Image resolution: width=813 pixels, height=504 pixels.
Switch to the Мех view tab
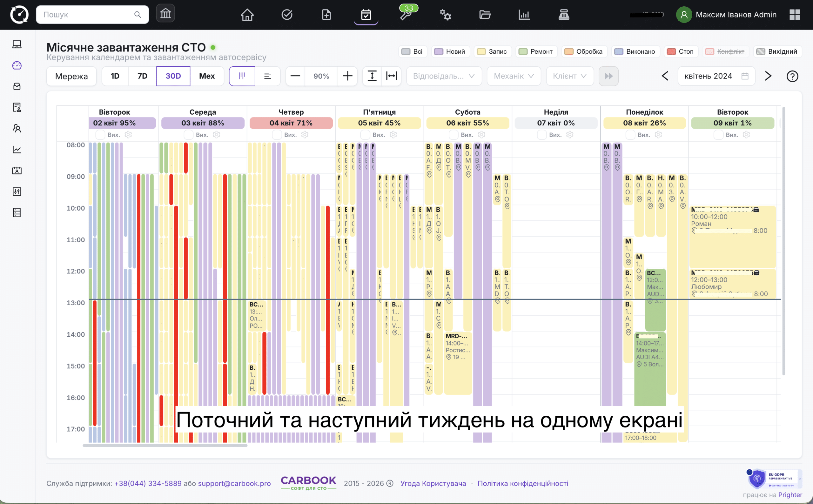tap(207, 76)
